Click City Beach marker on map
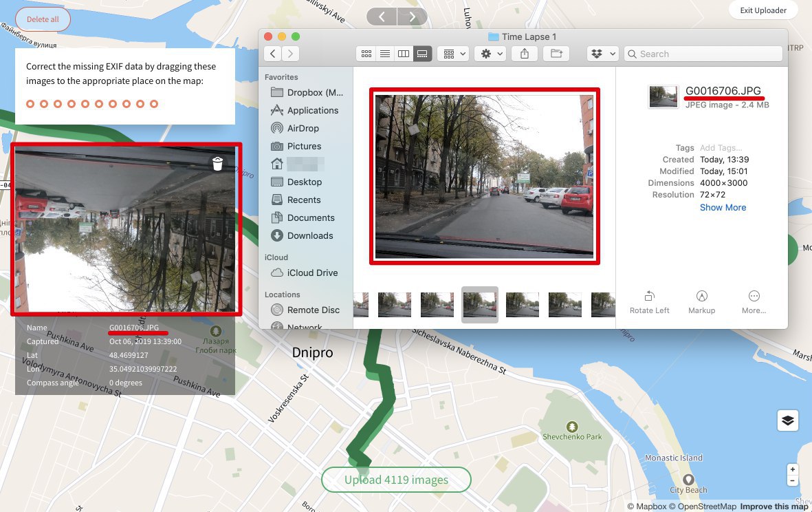 tap(688, 480)
